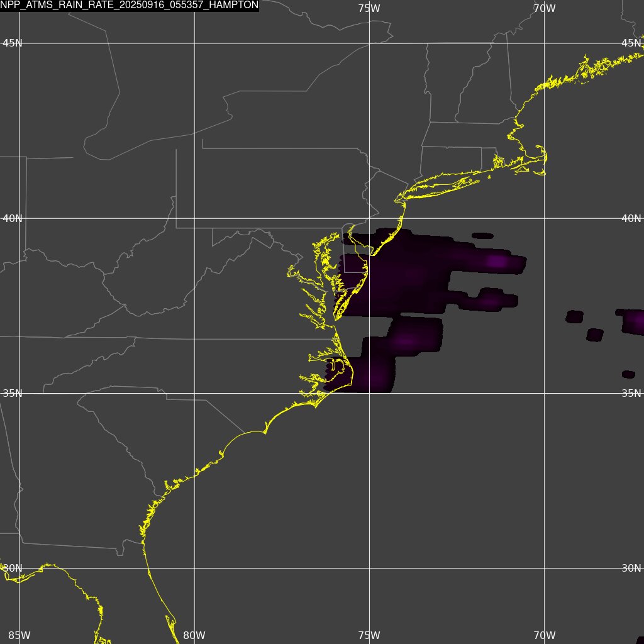This screenshot has width=644, height=644.
Task: Click the 75W label at bottom edge
Action: pos(369,635)
